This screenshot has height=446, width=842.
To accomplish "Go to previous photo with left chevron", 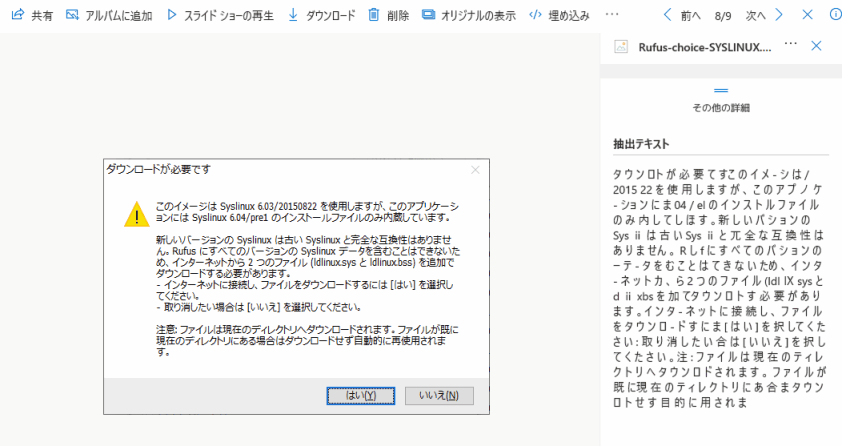I will 667,14.
